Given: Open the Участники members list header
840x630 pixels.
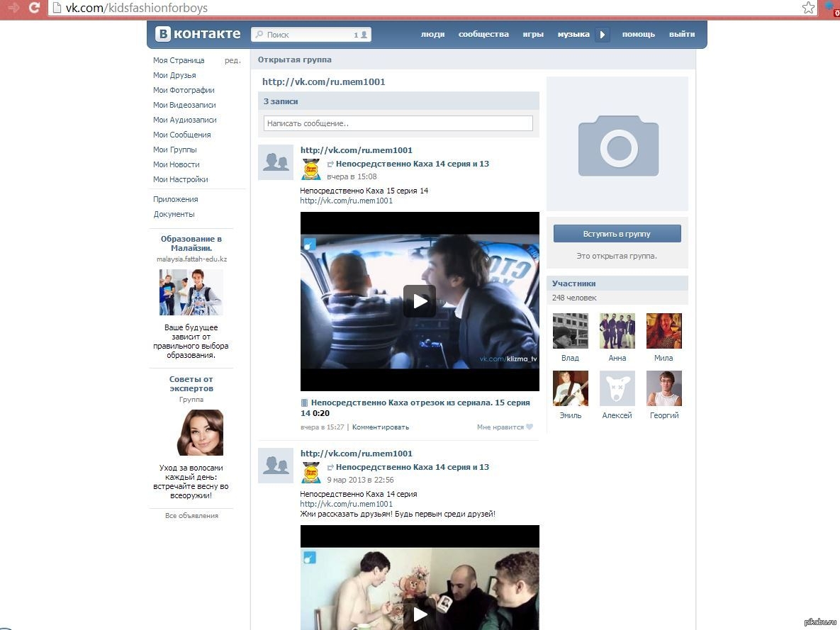Looking at the screenshot, I should [x=574, y=283].
